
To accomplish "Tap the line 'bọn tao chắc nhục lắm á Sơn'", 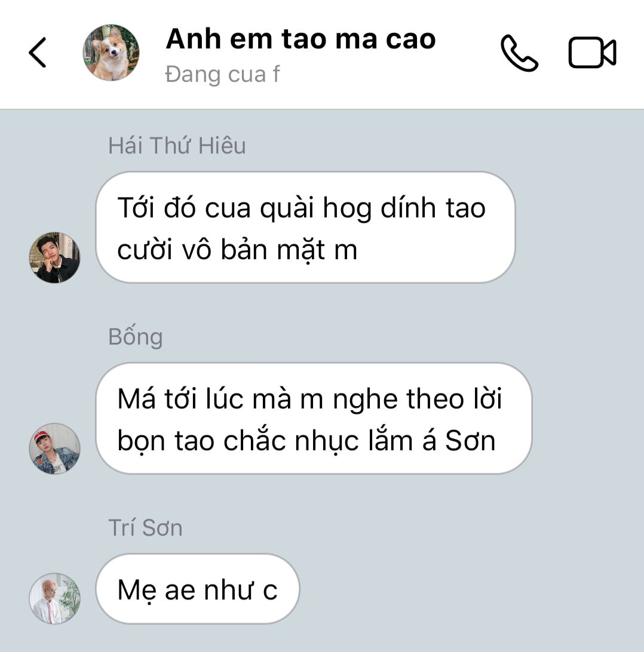I will (306, 441).
